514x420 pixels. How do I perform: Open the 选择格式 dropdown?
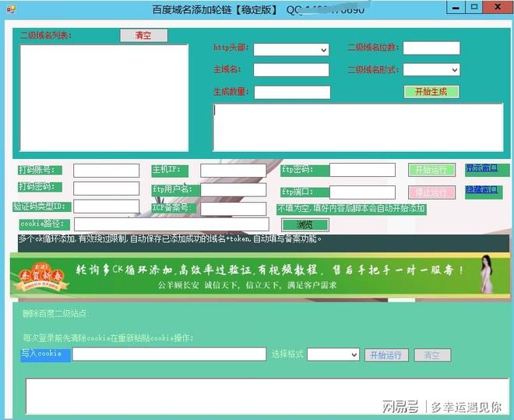[x=333, y=355]
